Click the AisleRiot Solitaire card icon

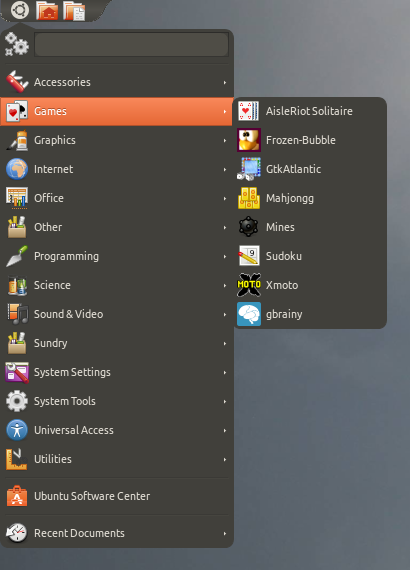point(249,111)
